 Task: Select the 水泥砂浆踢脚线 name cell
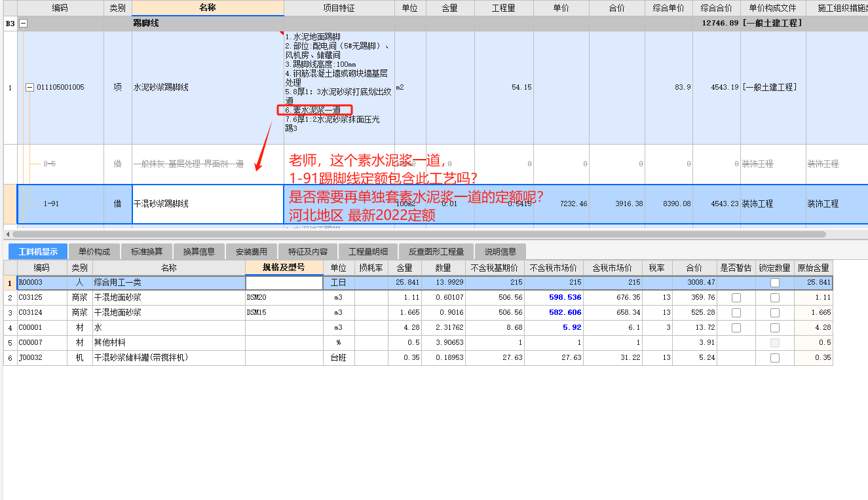208,87
